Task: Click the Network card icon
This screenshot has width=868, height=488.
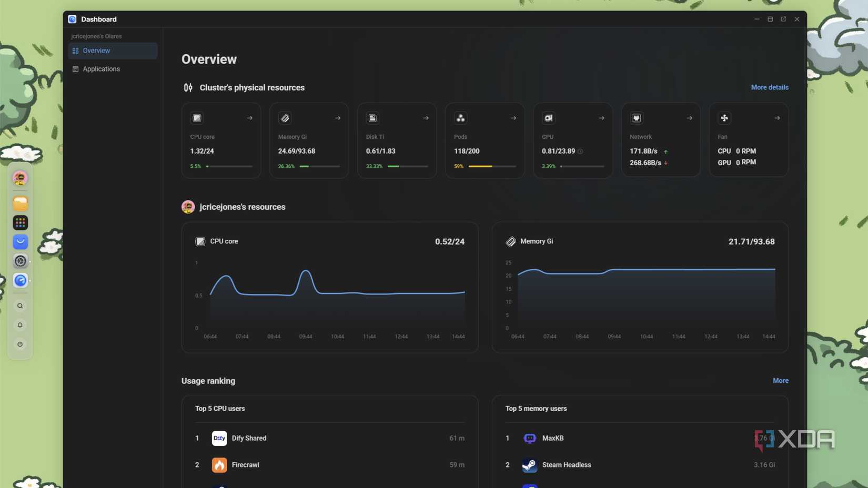Action: click(637, 118)
